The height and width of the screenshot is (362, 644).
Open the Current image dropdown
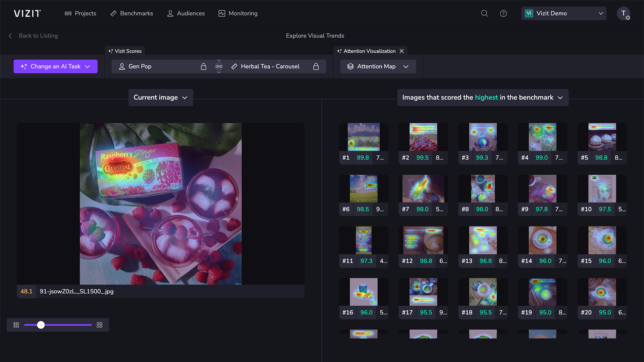point(160,98)
